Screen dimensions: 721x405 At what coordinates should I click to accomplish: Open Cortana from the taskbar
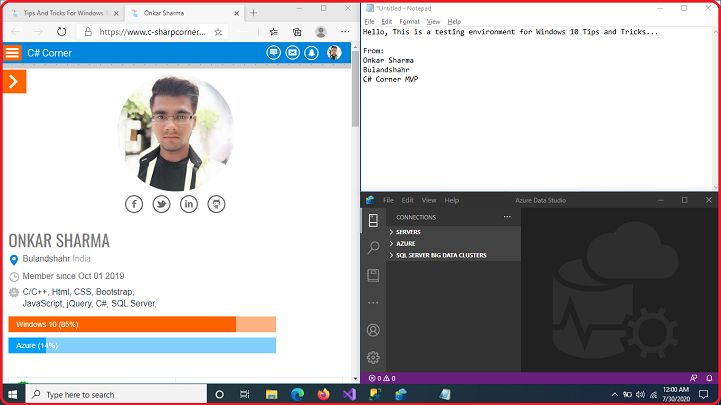(x=219, y=394)
